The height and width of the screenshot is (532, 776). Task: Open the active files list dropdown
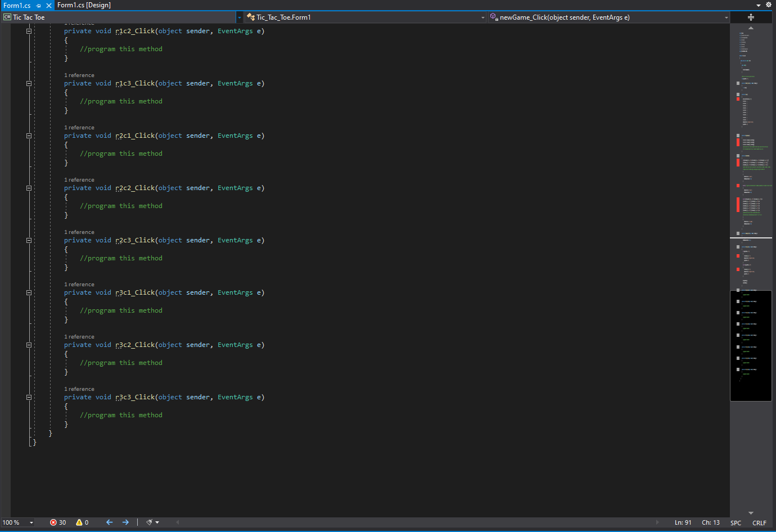[759, 5]
